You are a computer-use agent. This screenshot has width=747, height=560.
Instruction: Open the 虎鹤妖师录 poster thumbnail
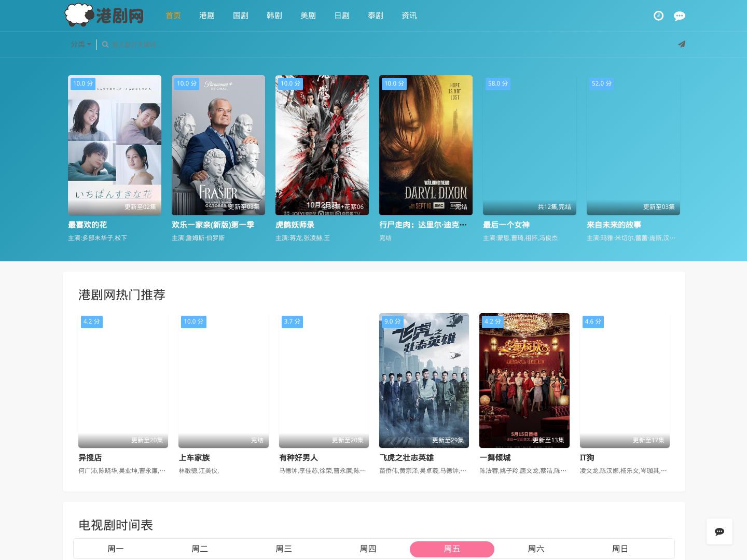(322, 145)
